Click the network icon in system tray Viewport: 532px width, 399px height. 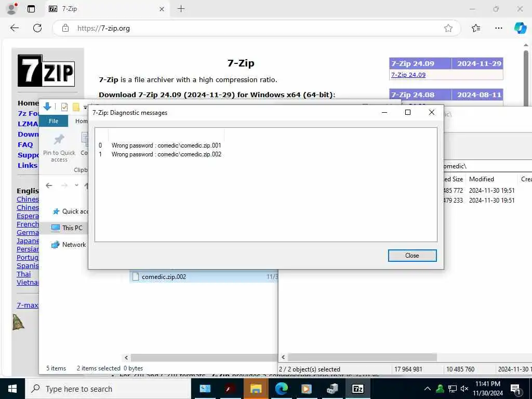[453, 389]
